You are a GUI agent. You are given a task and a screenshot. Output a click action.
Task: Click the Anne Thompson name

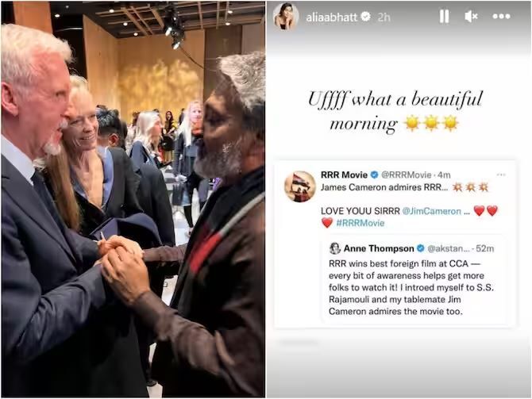tap(379, 248)
